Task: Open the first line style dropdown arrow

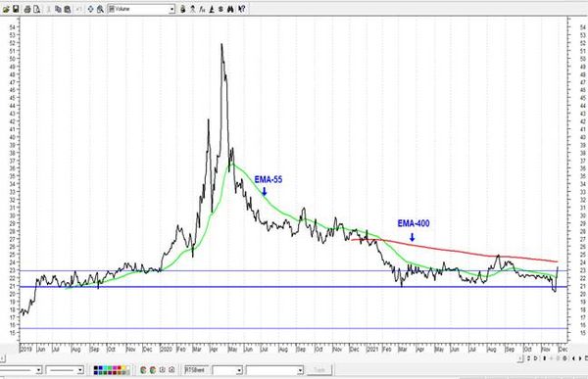Action: tap(38, 370)
